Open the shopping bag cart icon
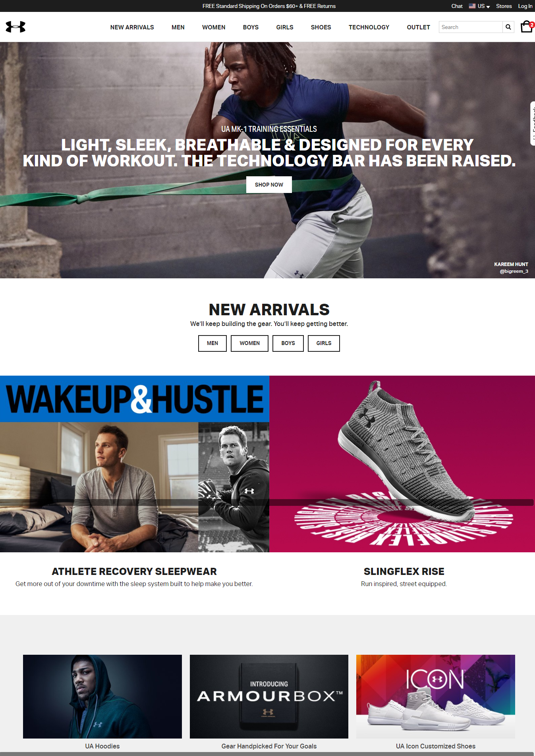 tap(527, 27)
